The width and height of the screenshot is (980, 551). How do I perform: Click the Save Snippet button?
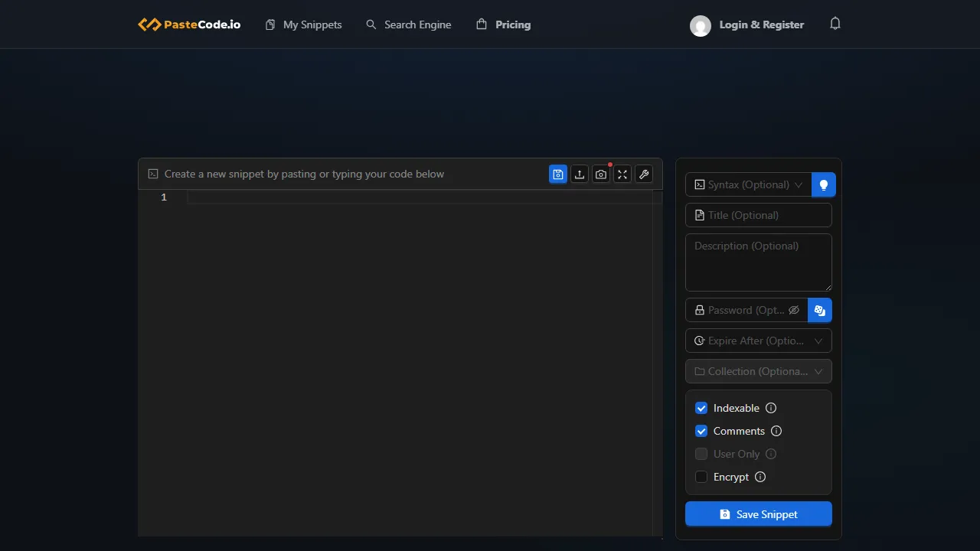click(758, 514)
